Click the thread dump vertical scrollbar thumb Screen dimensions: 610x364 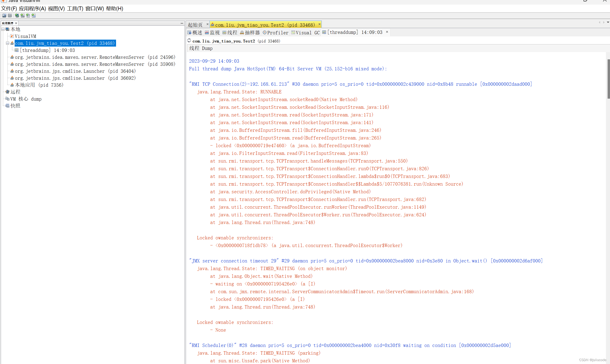click(608, 79)
